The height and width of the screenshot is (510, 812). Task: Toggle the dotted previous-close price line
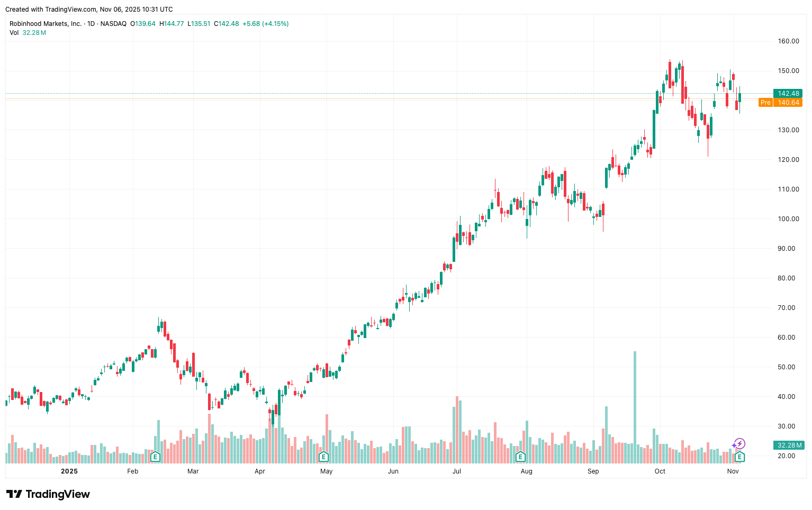click(x=371, y=93)
